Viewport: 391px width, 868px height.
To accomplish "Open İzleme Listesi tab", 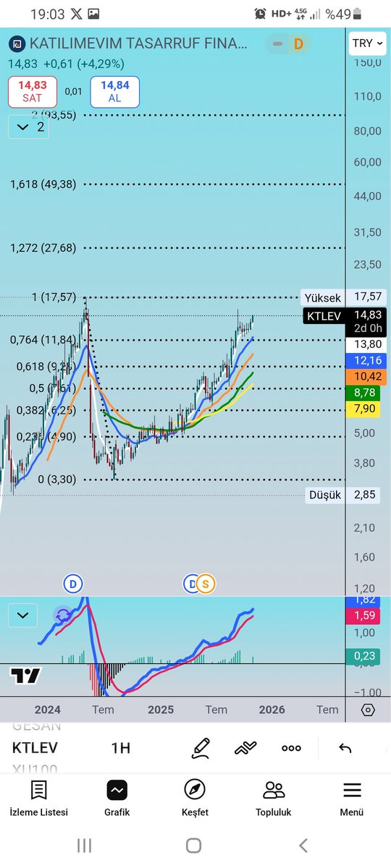I will [x=39, y=799].
